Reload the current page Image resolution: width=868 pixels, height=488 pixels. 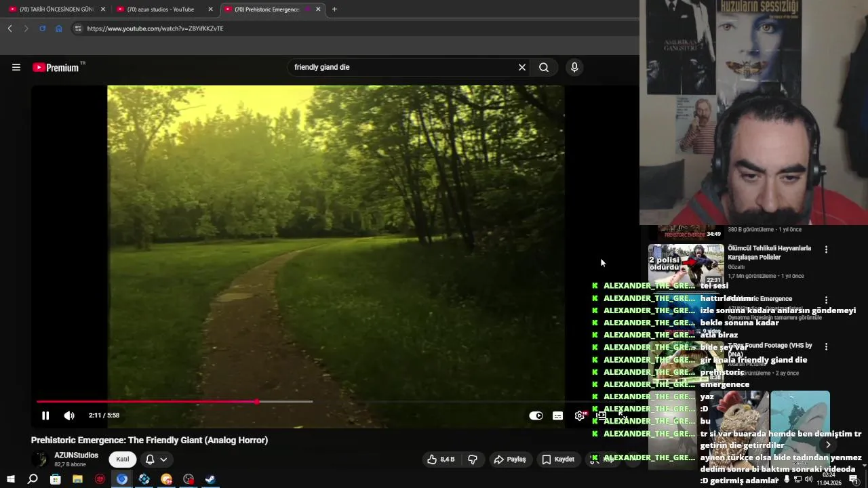42,28
